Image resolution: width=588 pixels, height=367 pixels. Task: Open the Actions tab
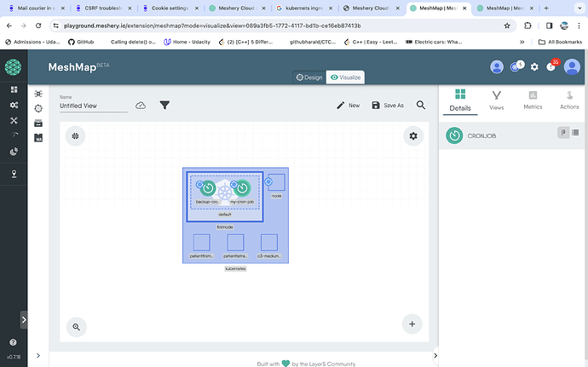(569, 100)
